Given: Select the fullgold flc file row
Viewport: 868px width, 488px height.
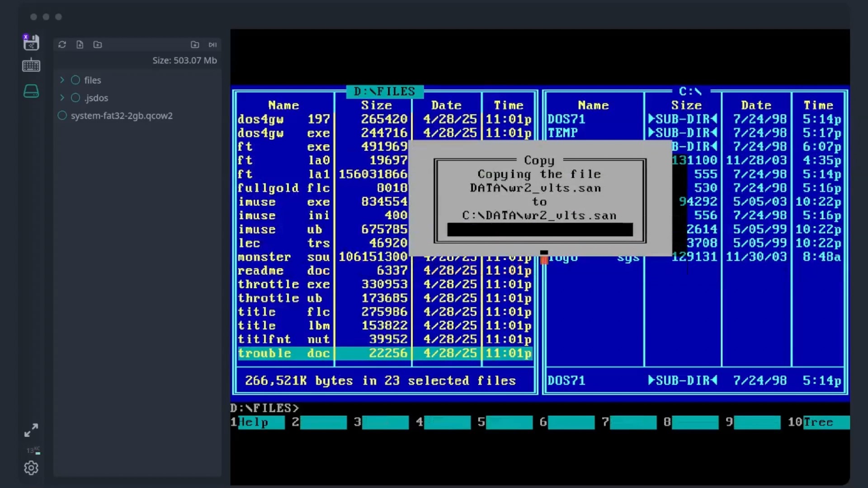Looking at the screenshot, I should (322, 188).
